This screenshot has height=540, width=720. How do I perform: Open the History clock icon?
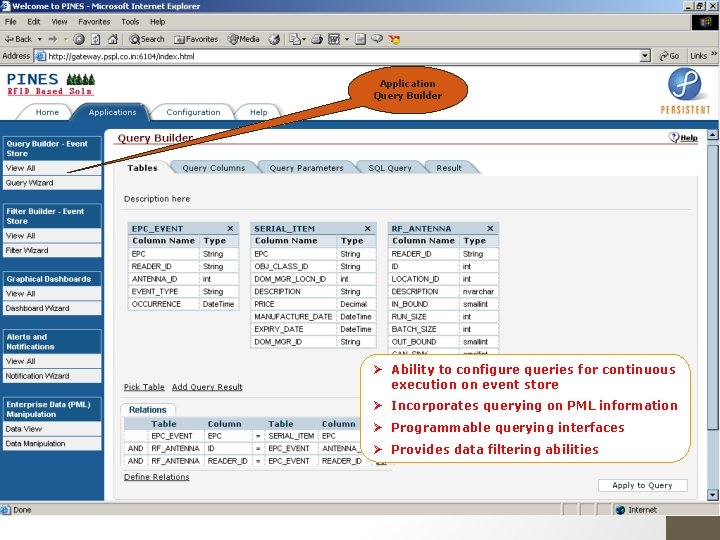click(x=274, y=39)
